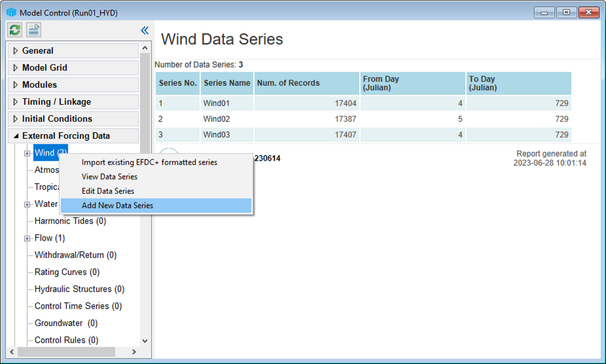Collapse the navigation panel with the double-chevron icon

[x=145, y=30]
